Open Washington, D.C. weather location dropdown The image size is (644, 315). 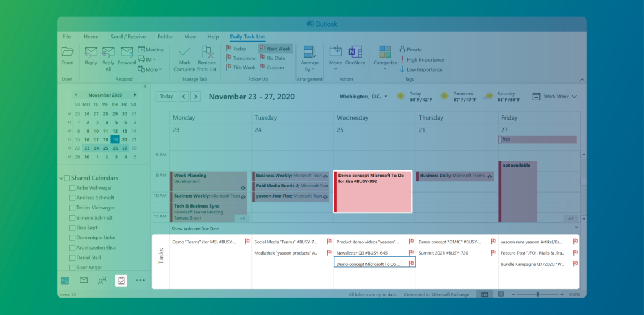(x=386, y=97)
